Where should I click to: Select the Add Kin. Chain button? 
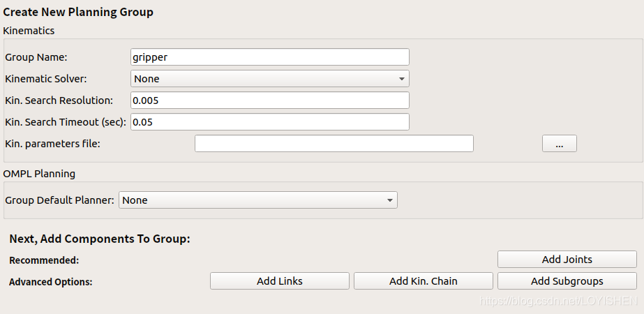point(423,281)
